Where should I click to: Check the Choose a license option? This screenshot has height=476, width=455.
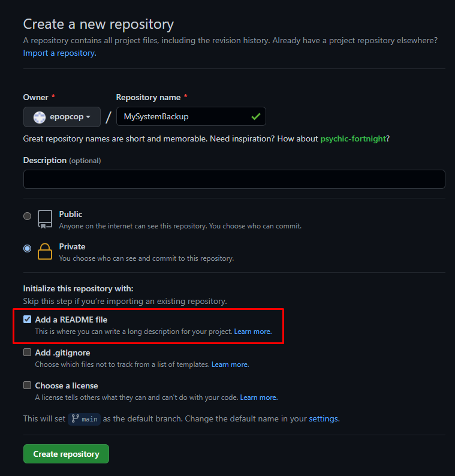click(27, 385)
